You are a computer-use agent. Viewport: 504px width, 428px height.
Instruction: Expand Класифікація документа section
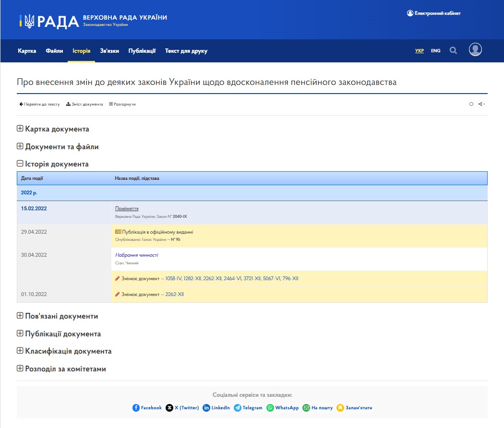64,351
